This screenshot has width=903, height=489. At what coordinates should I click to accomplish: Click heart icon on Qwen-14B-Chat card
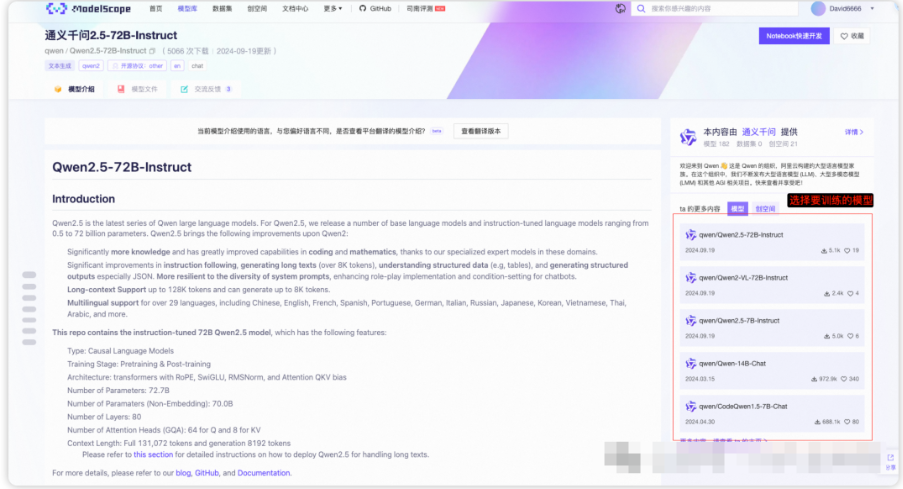pyautogui.click(x=844, y=379)
